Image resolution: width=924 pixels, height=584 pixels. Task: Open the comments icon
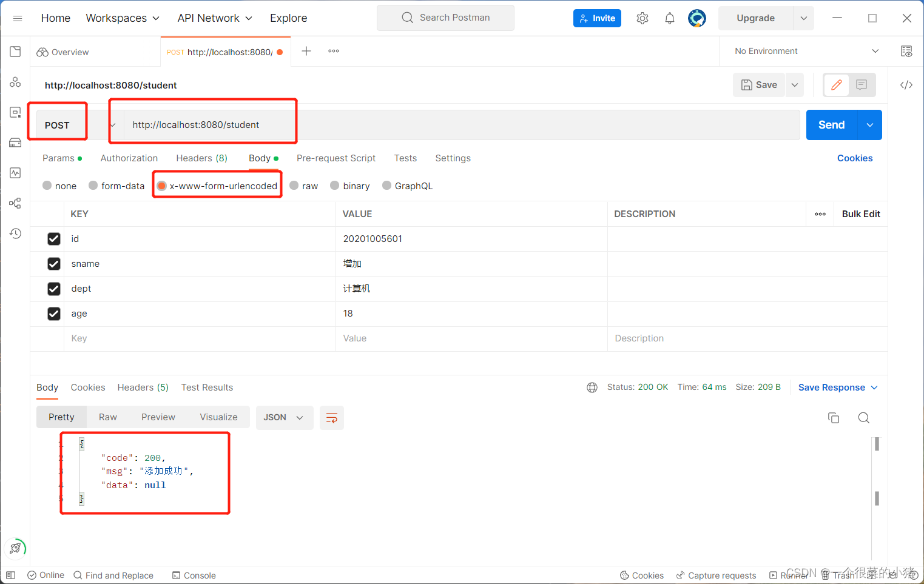[862, 85]
